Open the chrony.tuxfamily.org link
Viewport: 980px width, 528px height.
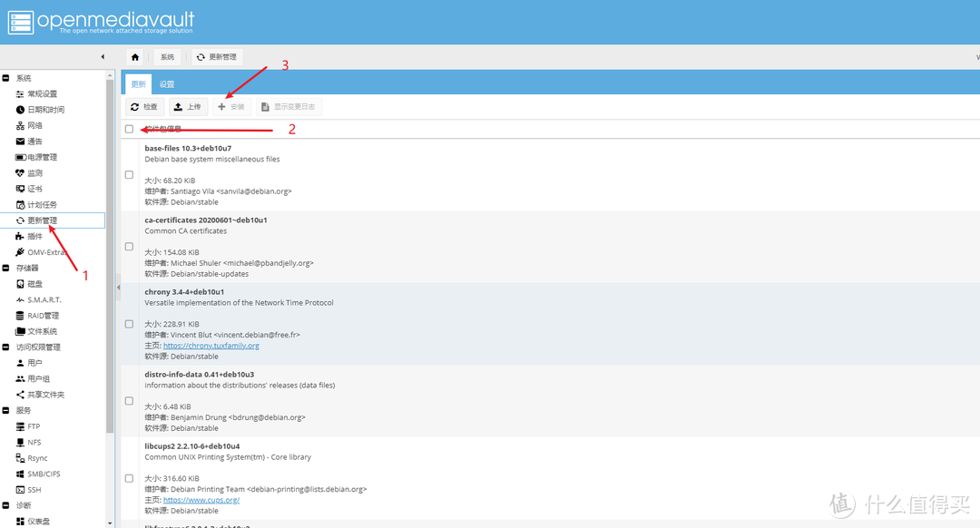[211, 346]
